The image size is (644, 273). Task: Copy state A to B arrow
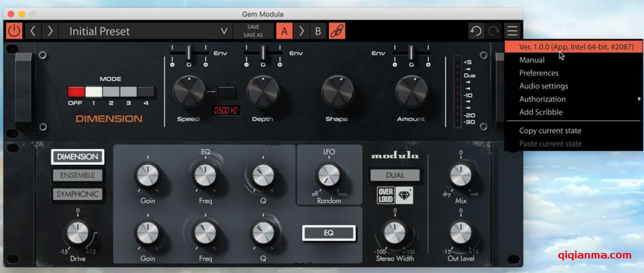click(x=301, y=31)
